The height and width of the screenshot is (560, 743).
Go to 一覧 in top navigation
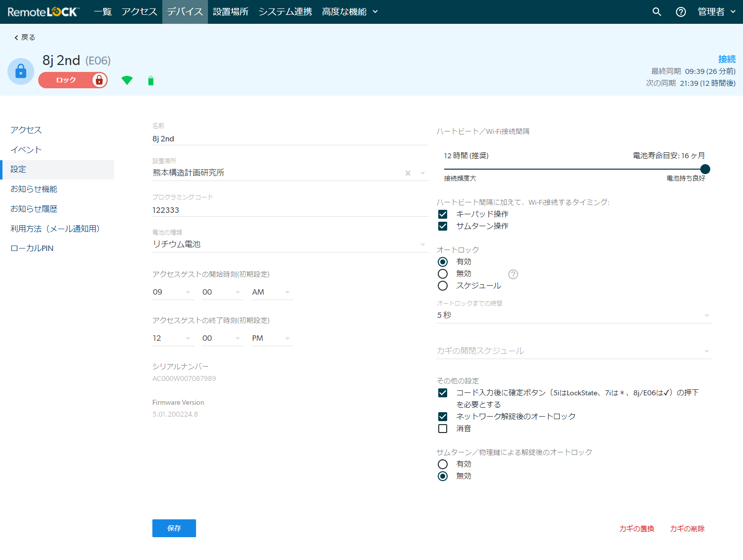tap(103, 12)
